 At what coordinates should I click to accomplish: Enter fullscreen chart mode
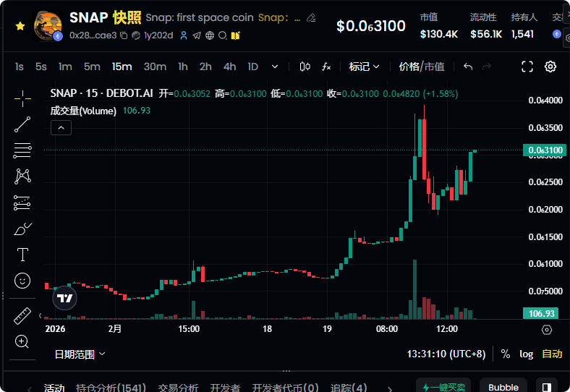tap(527, 67)
